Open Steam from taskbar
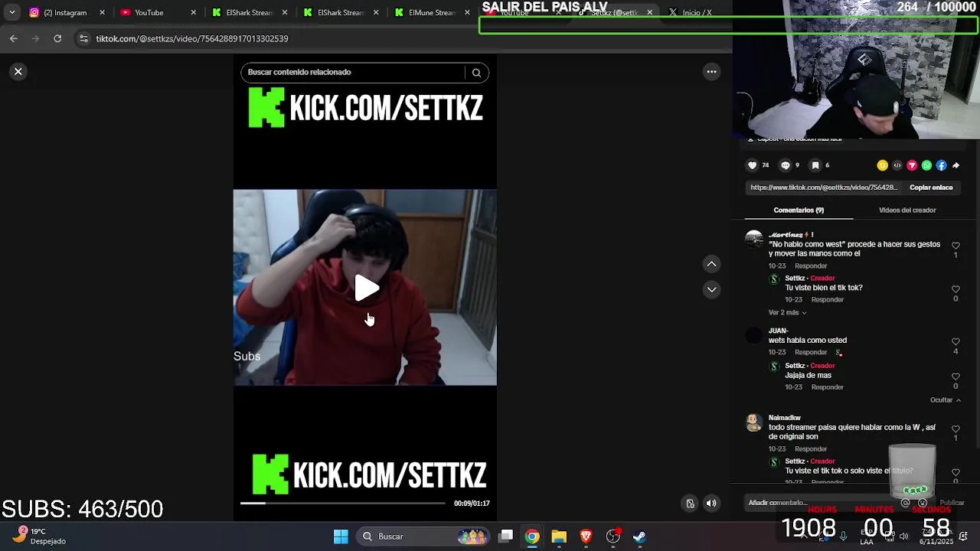Image resolution: width=980 pixels, height=551 pixels. tap(639, 536)
